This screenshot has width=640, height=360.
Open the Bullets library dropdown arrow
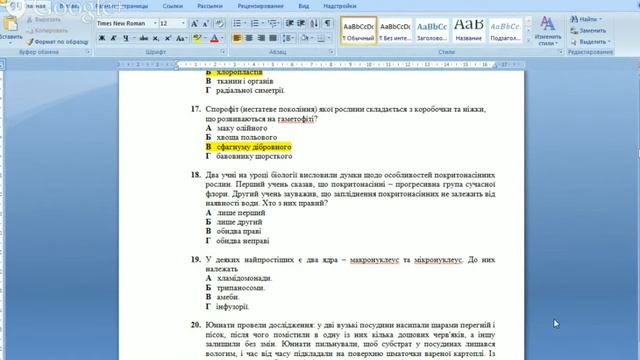(x=245, y=24)
